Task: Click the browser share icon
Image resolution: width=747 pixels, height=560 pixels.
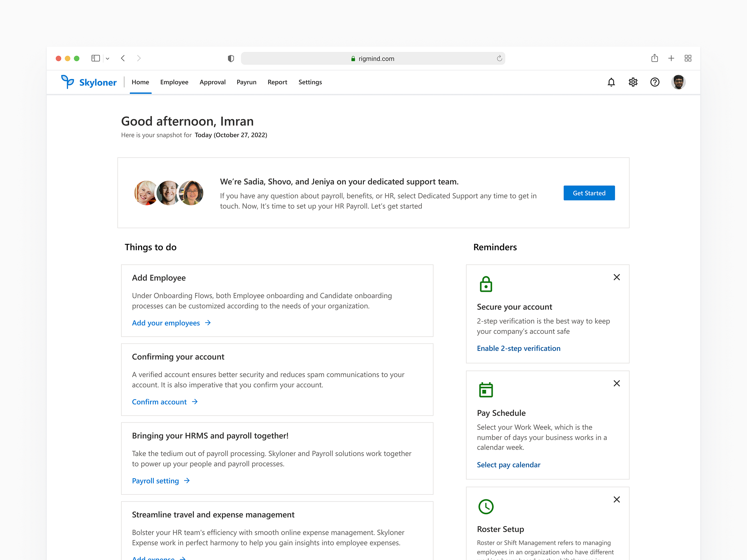Action: pos(655,58)
